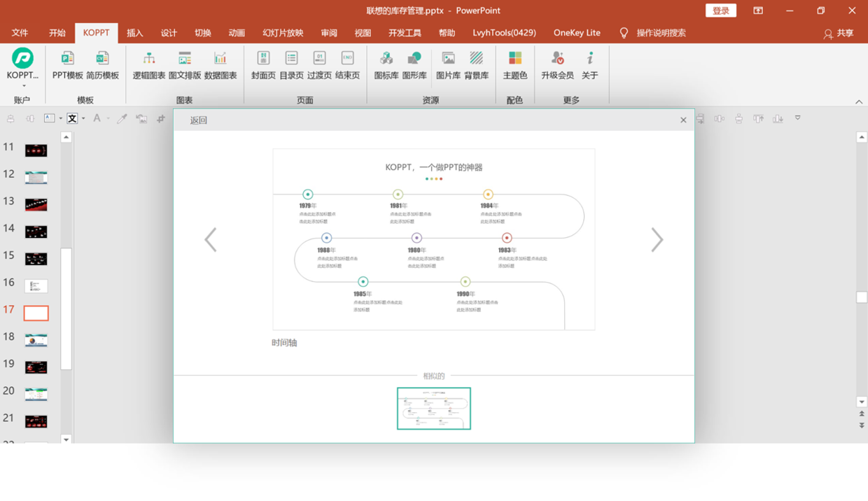This screenshot has height=501, width=868.
Task: Go to the next template with right arrow
Action: coord(657,240)
